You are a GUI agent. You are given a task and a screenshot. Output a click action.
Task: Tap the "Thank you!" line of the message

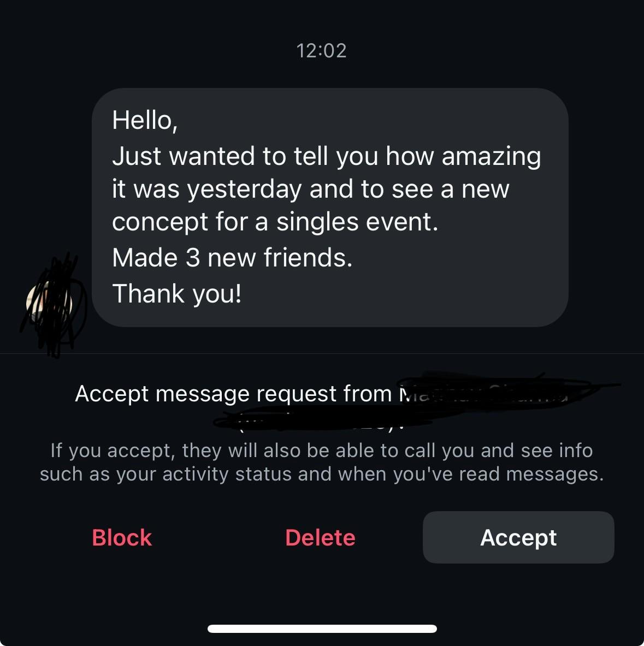point(176,294)
